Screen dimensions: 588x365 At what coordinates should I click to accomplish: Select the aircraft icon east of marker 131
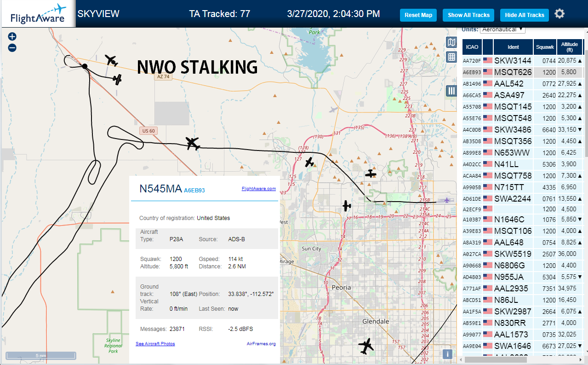tap(371, 174)
